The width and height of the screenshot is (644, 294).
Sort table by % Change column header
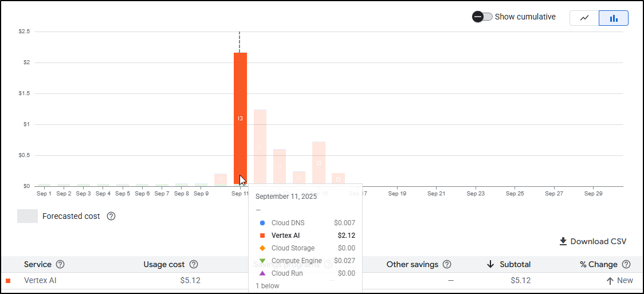[598, 264]
